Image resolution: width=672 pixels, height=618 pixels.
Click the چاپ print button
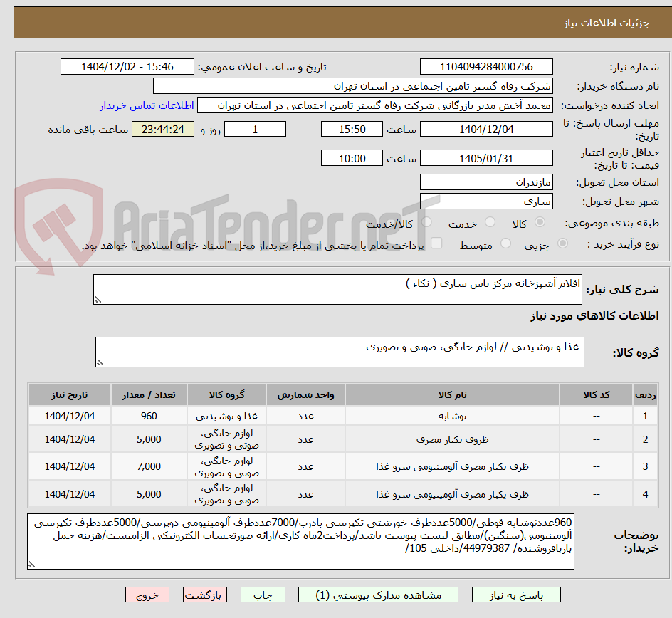click(263, 595)
